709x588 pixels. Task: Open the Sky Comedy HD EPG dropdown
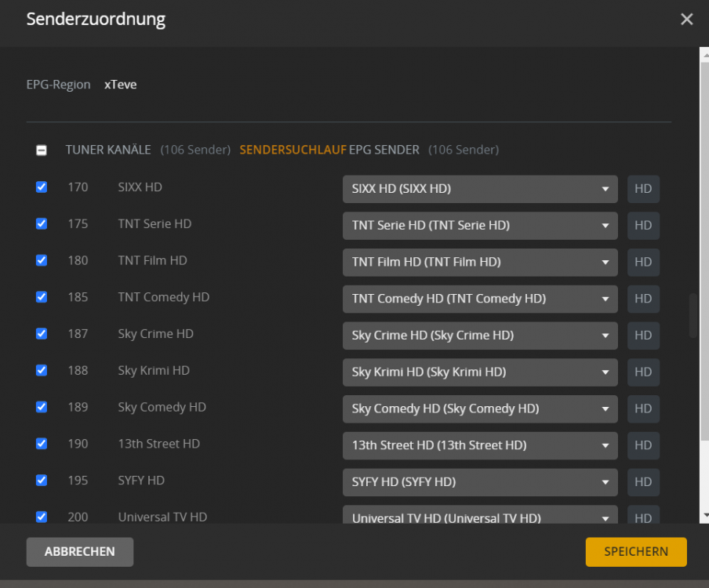coord(480,408)
